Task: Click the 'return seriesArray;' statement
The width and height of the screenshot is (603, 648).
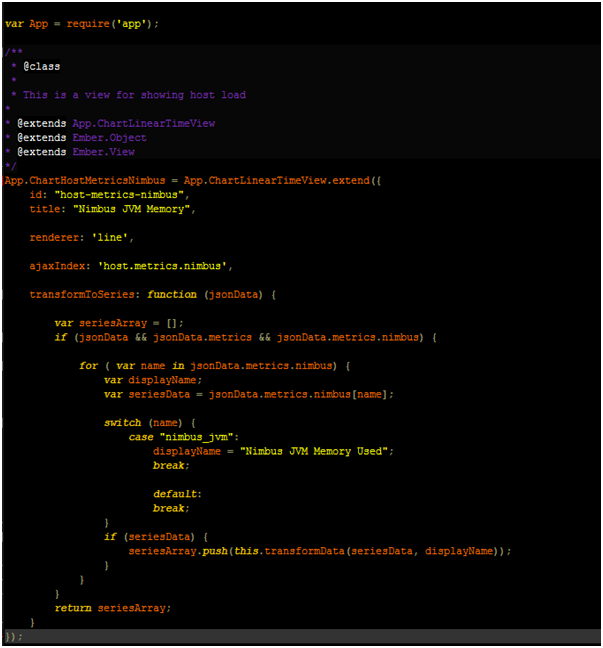Action: (x=113, y=608)
